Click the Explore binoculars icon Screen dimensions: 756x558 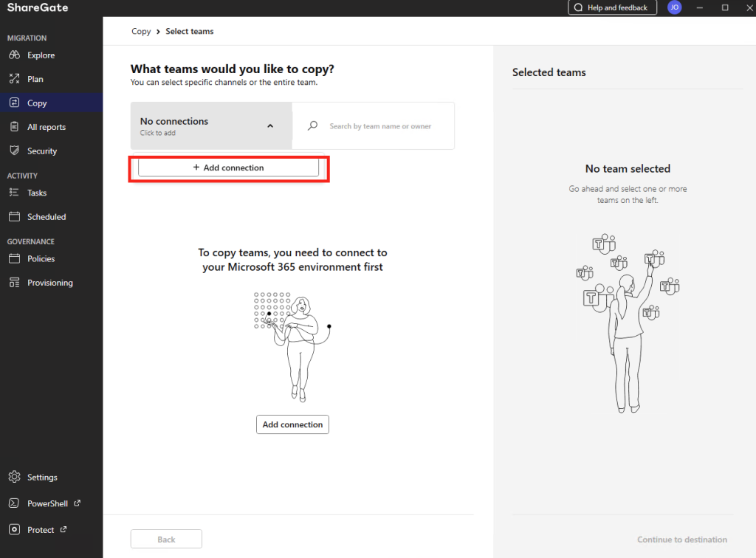pyautogui.click(x=15, y=55)
